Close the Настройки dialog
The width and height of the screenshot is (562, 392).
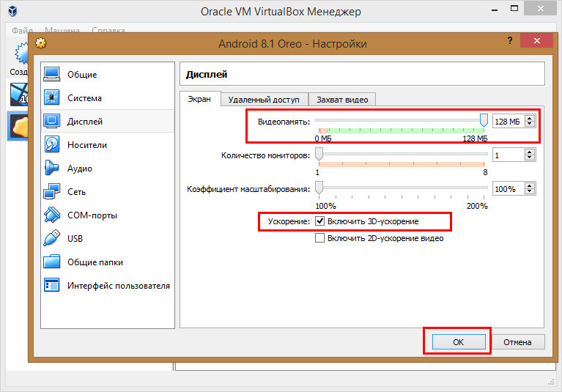[x=536, y=40]
